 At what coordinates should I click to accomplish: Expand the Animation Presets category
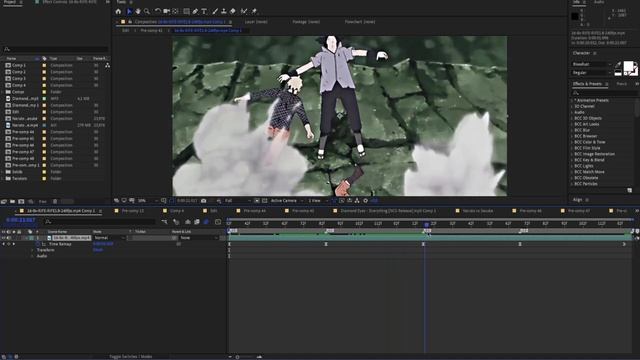[572, 100]
